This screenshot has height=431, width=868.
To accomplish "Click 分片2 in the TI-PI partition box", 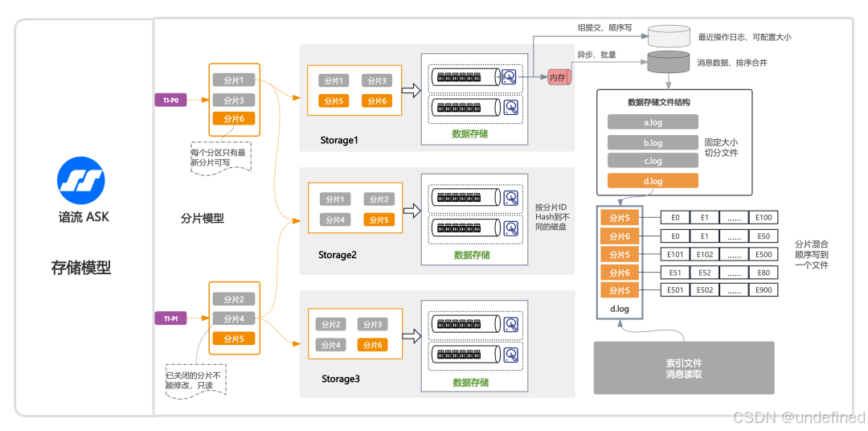I will [x=234, y=300].
